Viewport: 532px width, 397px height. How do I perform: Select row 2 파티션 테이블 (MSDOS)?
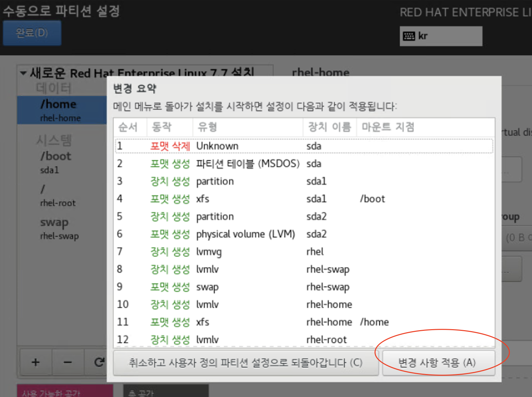(304, 164)
